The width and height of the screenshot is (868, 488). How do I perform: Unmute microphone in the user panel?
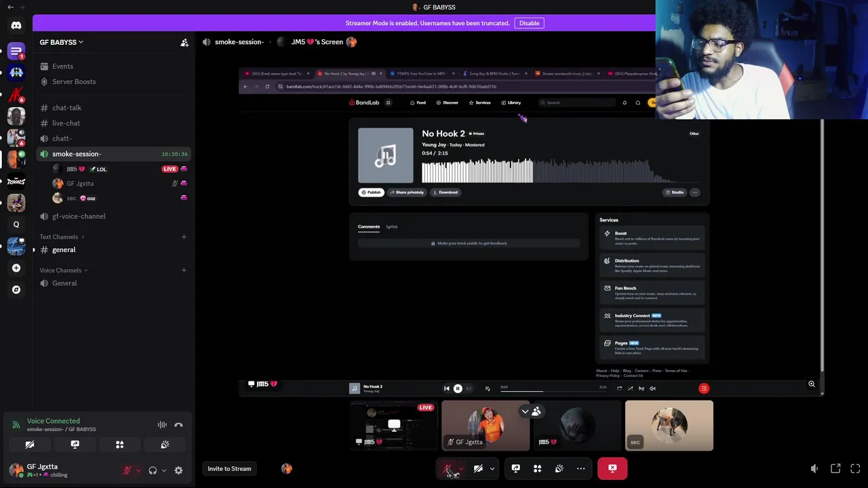(x=127, y=470)
